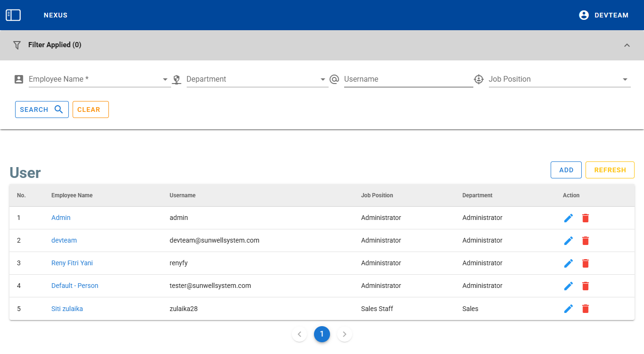Collapse the Filter Applied panel chevron
Screen dimensions: 644x354
pos(627,45)
